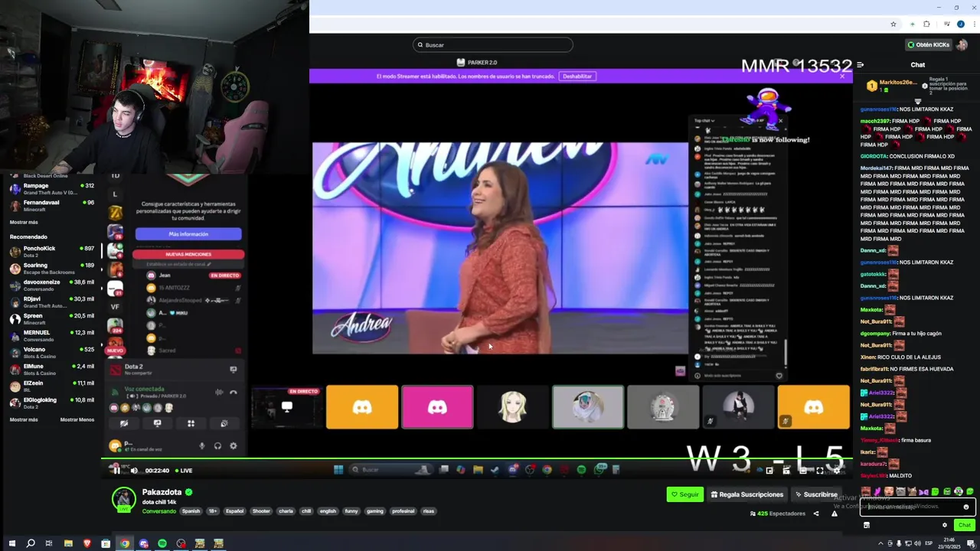
Task: Open emote picker in chat input
Action: 966,507
